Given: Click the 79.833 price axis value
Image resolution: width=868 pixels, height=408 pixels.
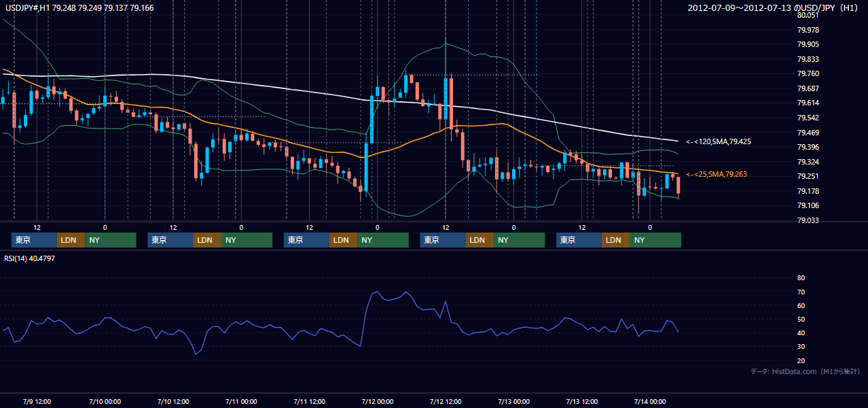Looking at the screenshot, I should point(808,59).
